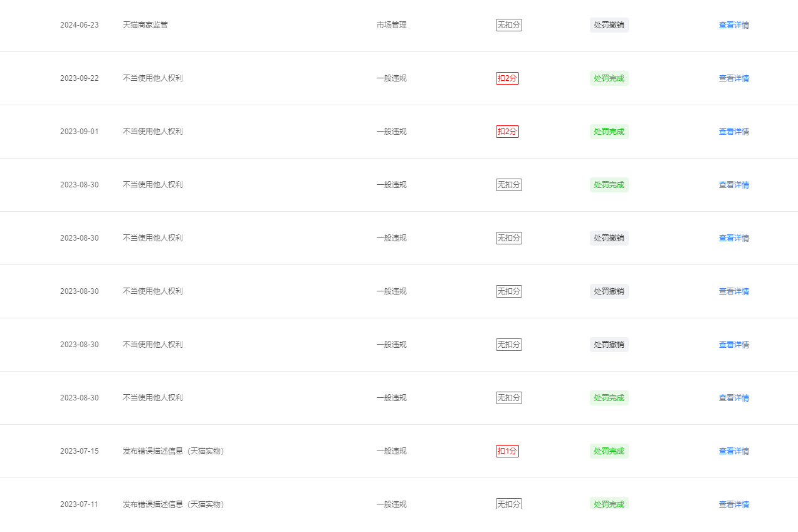Click 处罚完成 status for 2023-09-22
798x532 pixels.
point(609,78)
